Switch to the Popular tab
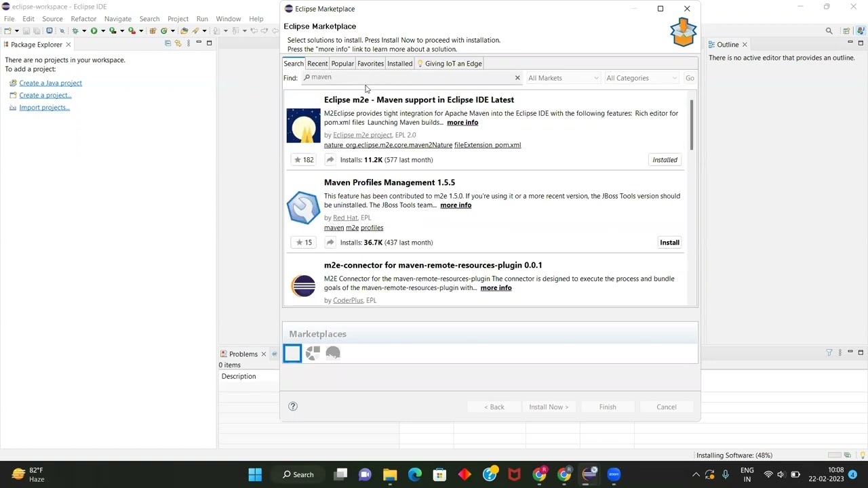 (342, 64)
